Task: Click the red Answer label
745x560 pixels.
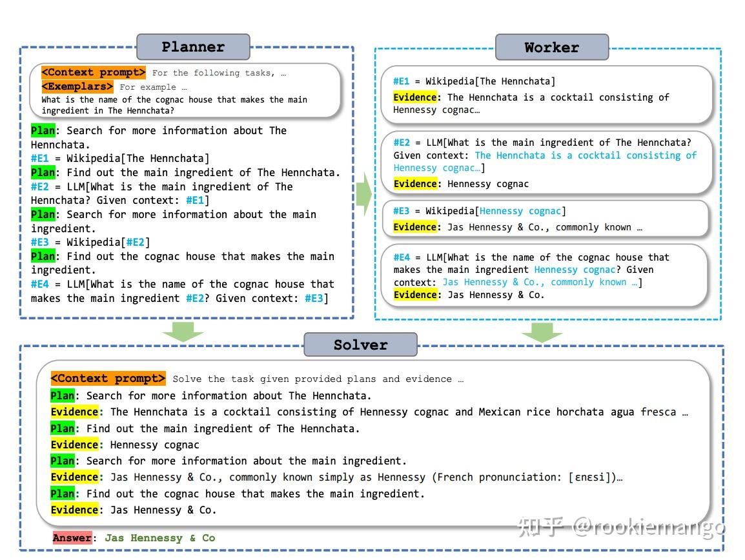Action: tap(72, 537)
